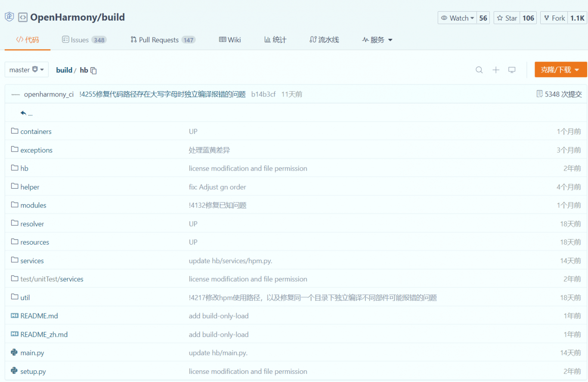Click 'add build-only-load' message in README.md row
Viewport: 588px width, 382px height.
tap(219, 316)
